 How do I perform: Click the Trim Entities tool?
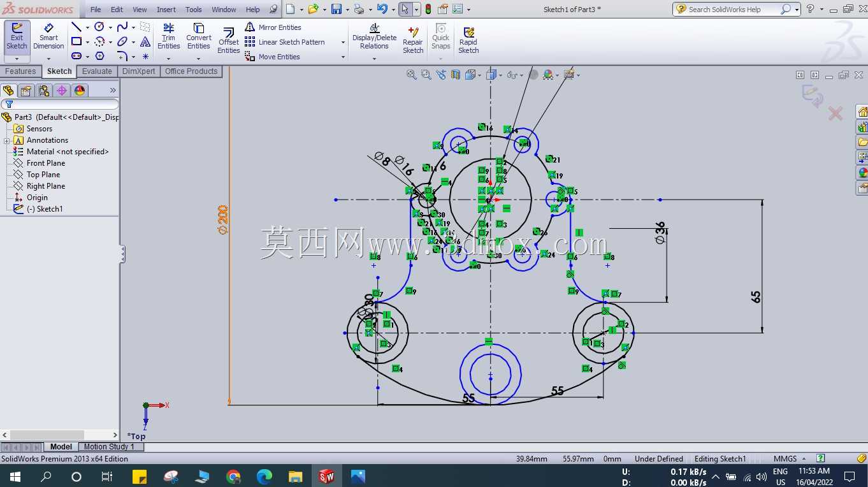click(x=168, y=37)
